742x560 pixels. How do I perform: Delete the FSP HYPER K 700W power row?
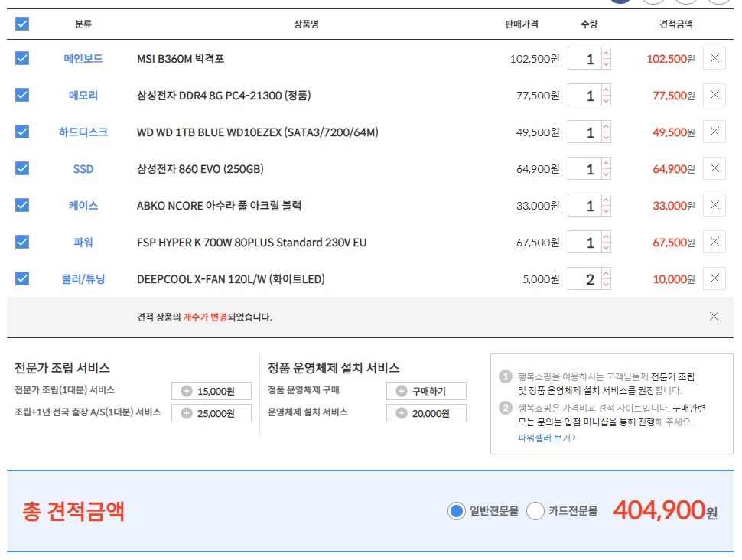714,242
